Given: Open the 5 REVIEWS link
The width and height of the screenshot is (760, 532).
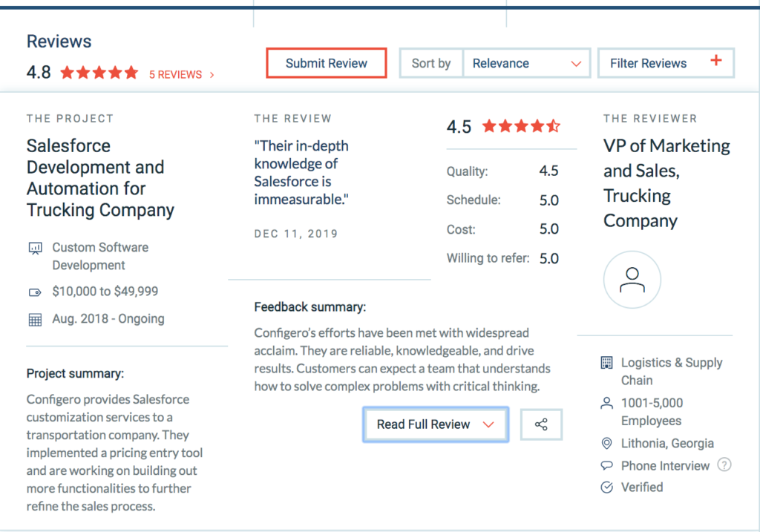Looking at the screenshot, I should click(175, 75).
